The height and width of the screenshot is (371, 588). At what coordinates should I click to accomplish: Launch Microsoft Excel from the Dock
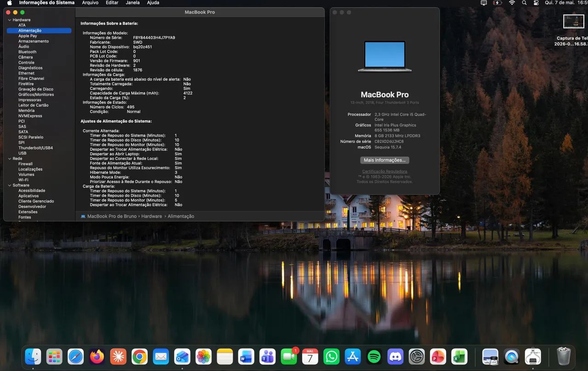459,357
